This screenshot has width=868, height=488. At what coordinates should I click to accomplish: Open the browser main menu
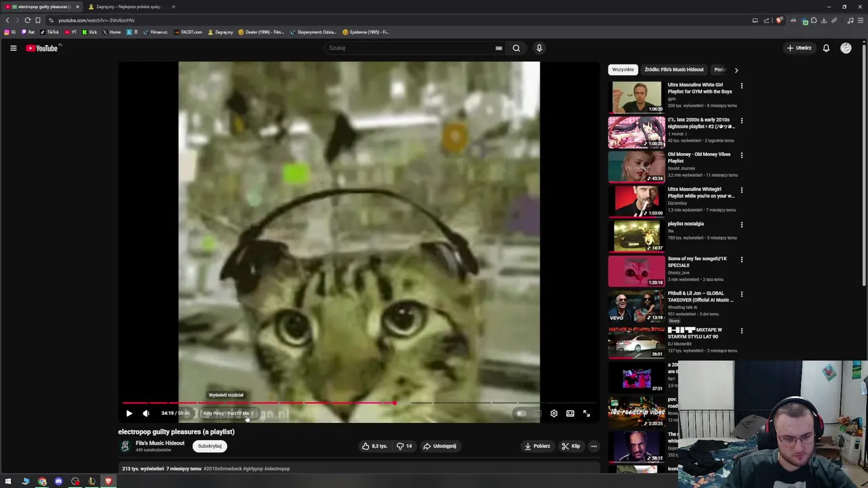[861, 20]
